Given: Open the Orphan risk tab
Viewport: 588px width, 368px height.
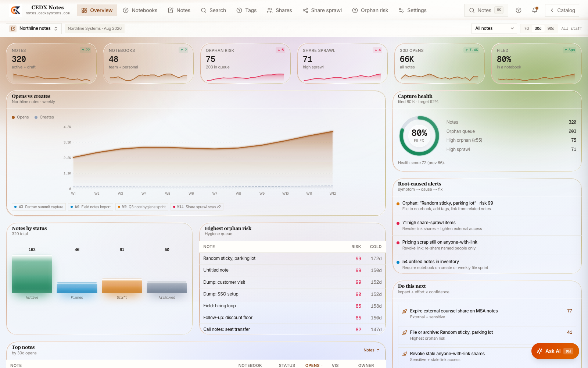Looking at the screenshot, I should point(370,10).
